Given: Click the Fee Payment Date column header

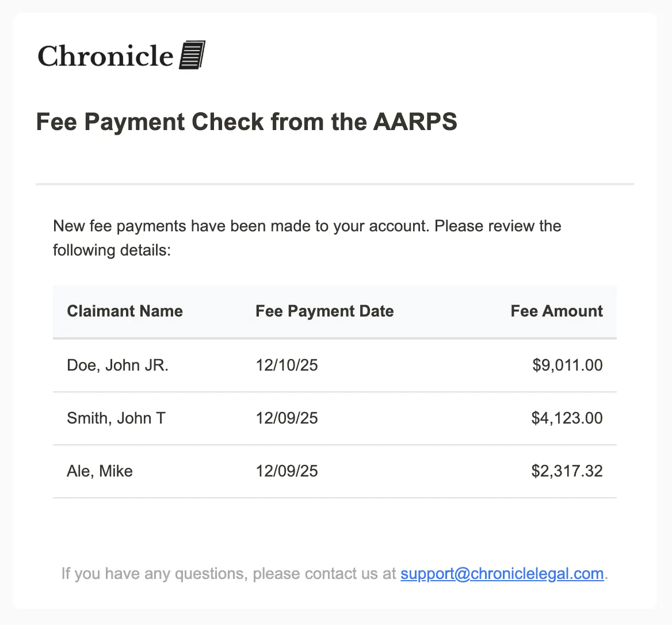Looking at the screenshot, I should (x=324, y=311).
